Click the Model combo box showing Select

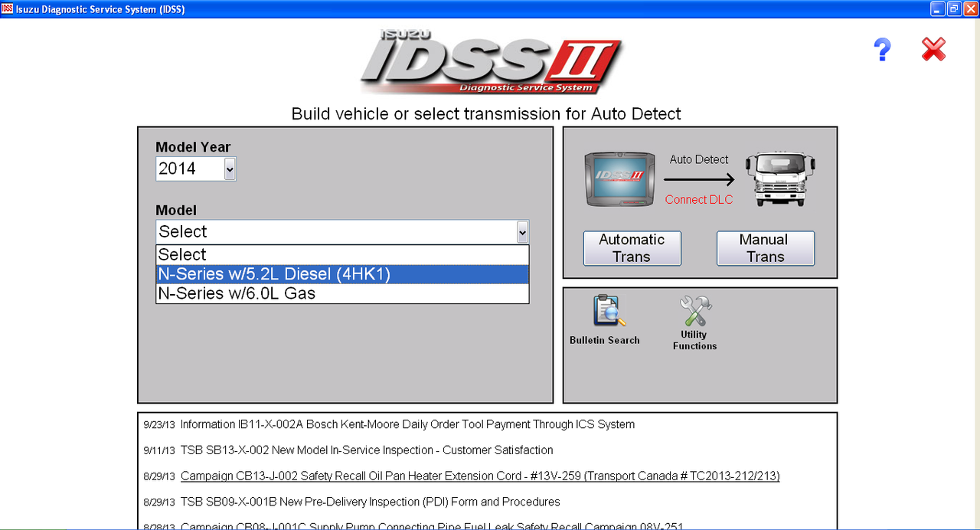pyautogui.click(x=342, y=231)
